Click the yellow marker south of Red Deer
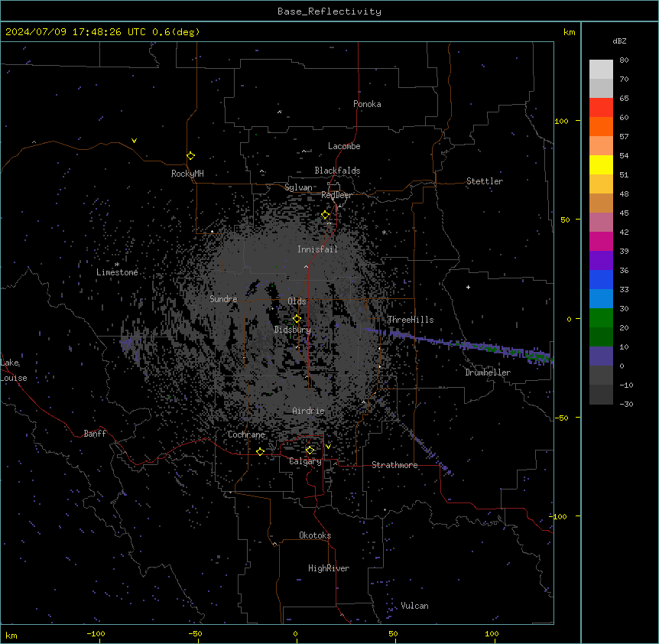The height and width of the screenshot is (644, 659). click(326, 215)
